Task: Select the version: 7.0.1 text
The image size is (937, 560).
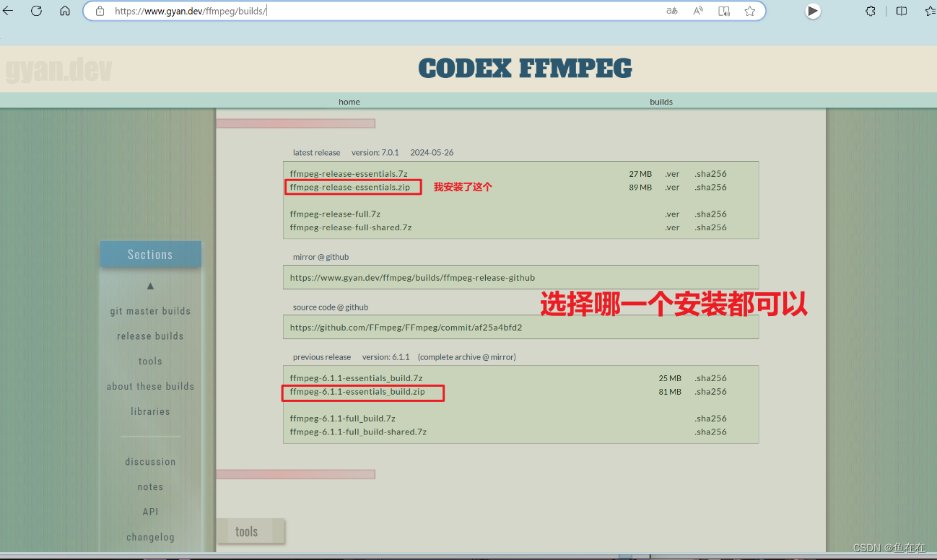Action: (x=375, y=152)
